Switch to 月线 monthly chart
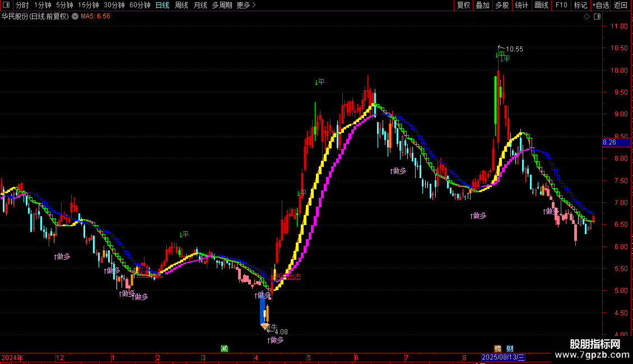This screenshot has width=633, height=364. click(x=200, y=5)
